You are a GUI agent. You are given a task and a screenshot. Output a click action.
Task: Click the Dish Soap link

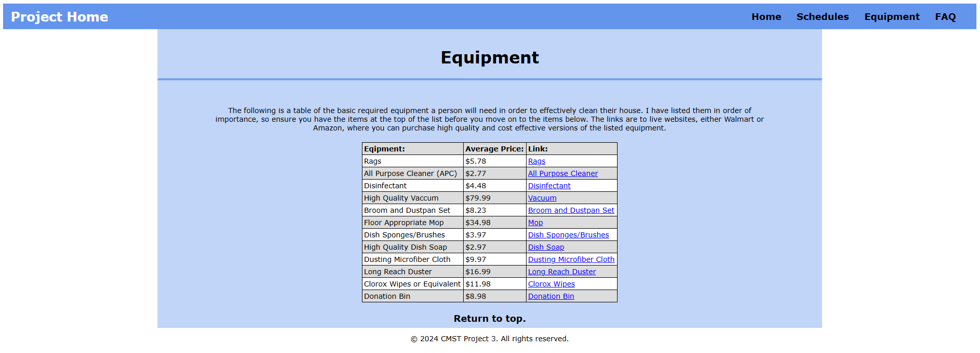point(546,247)
